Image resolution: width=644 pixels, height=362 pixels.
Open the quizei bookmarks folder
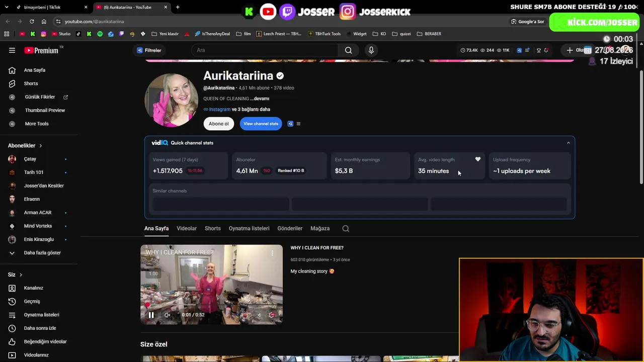401,34
